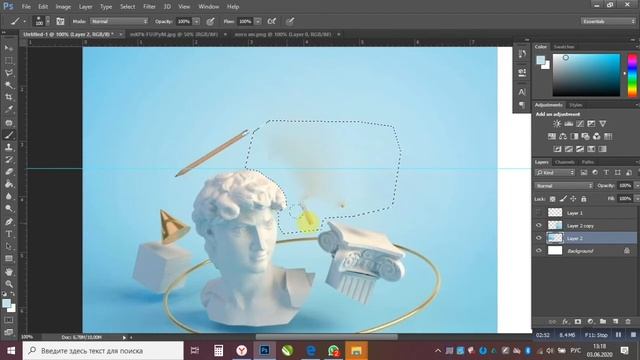Screen dimensions: 640x360
Task: Toggle lock all padlock
Action: [584, 199]
